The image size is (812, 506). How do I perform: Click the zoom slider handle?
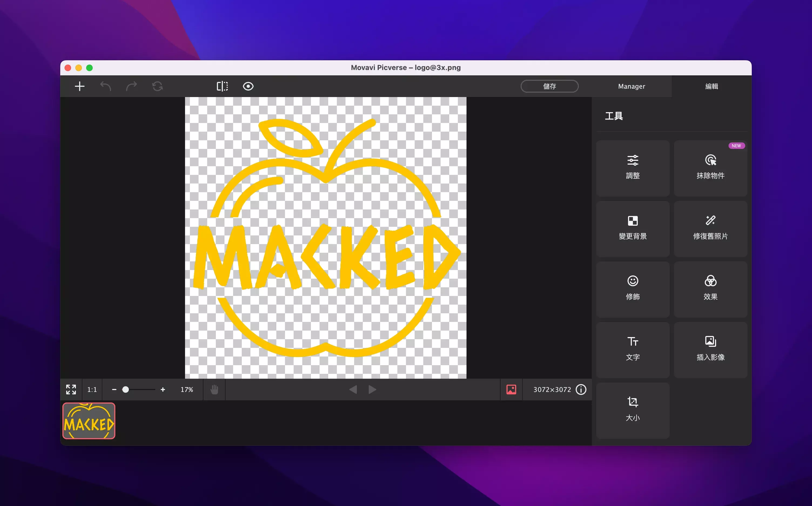tap(125, 390)
